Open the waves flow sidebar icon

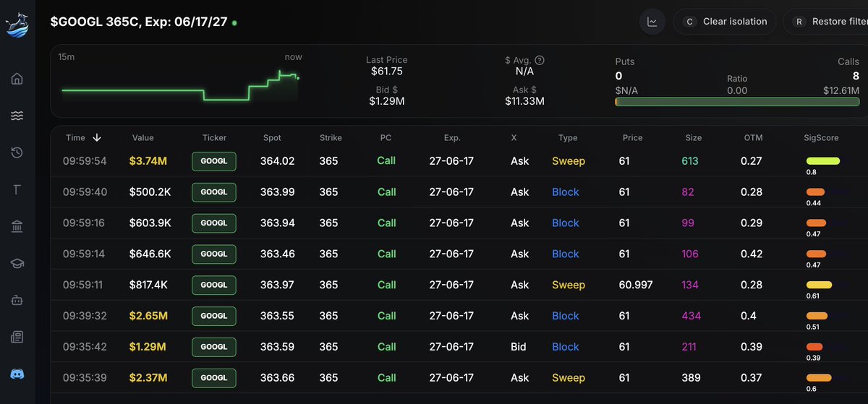pyautogui.click(x=17, y=116)
